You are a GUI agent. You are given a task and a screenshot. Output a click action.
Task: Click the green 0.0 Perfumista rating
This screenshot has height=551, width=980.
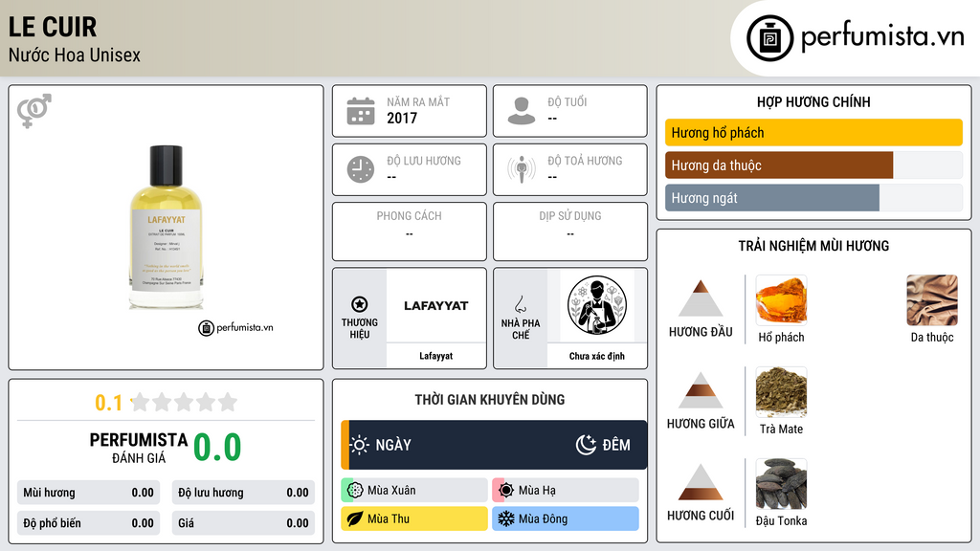click(217, 448)
